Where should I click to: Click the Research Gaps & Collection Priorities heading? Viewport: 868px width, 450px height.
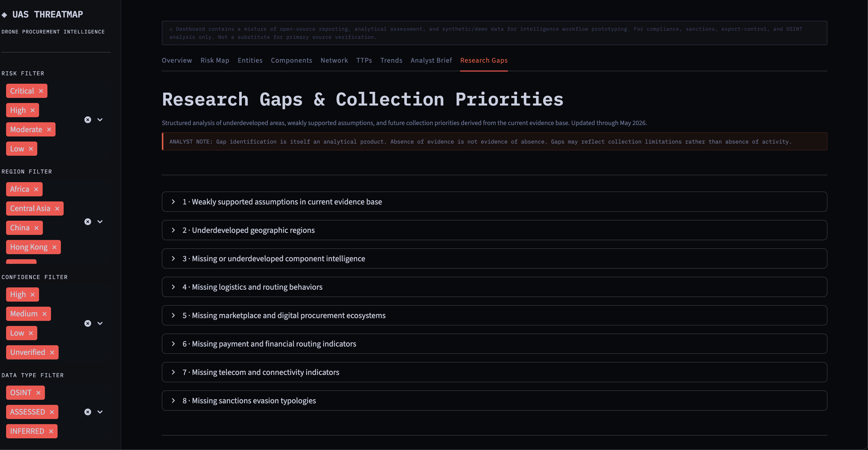click(x=362, y=99)
